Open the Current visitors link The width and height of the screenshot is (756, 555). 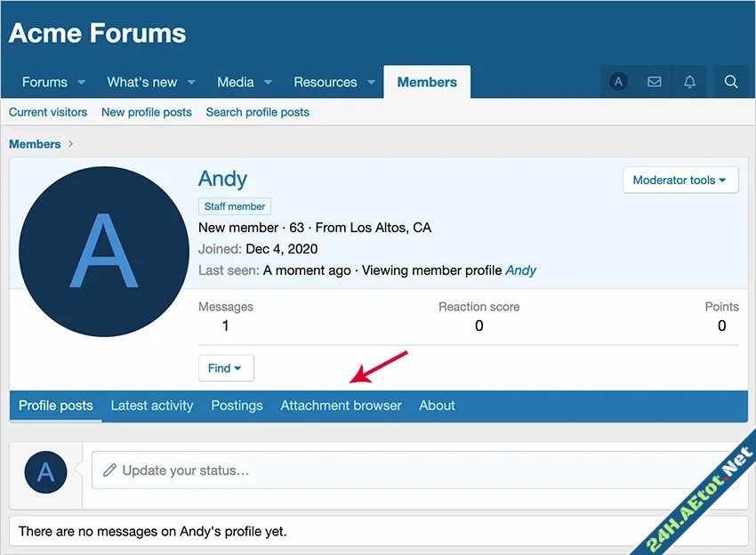[48, 112]
